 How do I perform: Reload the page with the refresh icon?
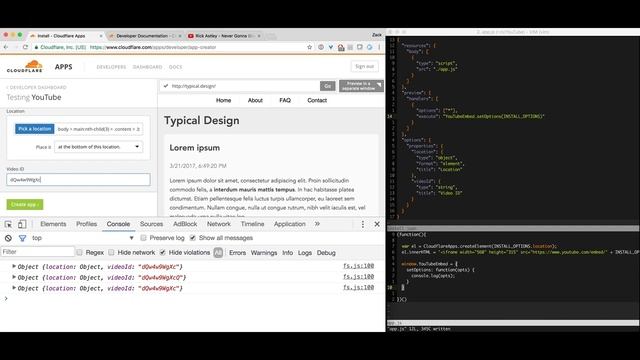[25, 47]
